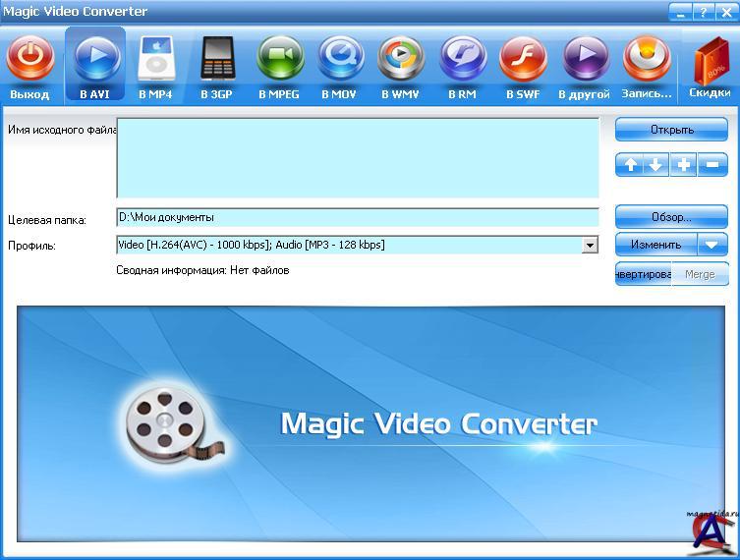
Task: Pick the В MPEG camera icon
Action: coord(279,59)
